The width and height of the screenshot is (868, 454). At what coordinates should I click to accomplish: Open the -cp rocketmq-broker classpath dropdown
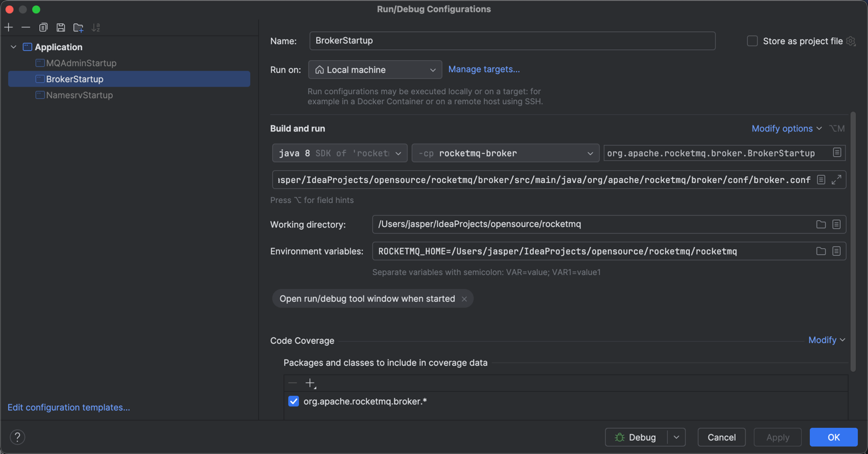pyautogui.click(x=505, y=153)
